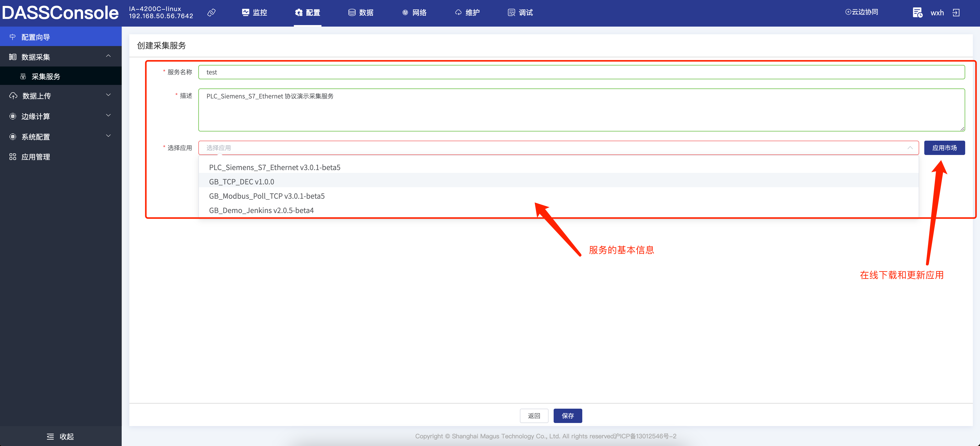
Task: Expand the 系统配置 section chevron
Action: pos(108,136)
